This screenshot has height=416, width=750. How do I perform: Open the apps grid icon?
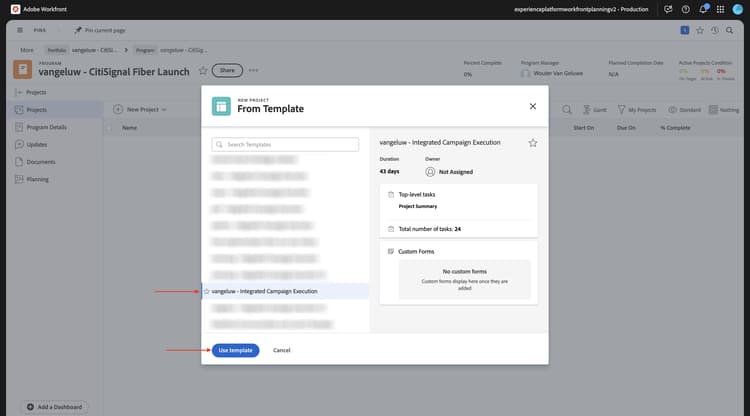pyautogui.click(x=720, y=9)
